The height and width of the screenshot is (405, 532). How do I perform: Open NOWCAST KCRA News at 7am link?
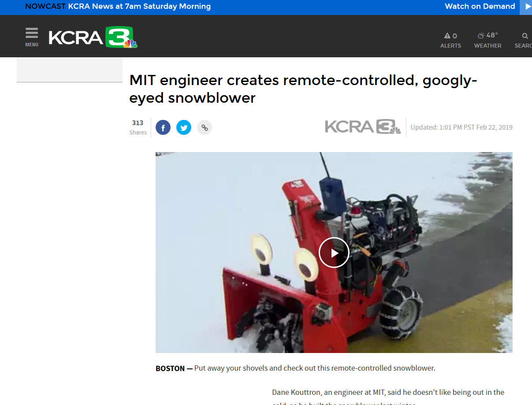[118, 7]
